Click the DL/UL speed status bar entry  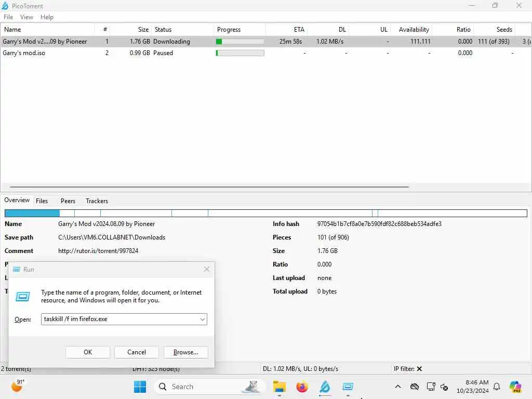click(x=301, y=369)
